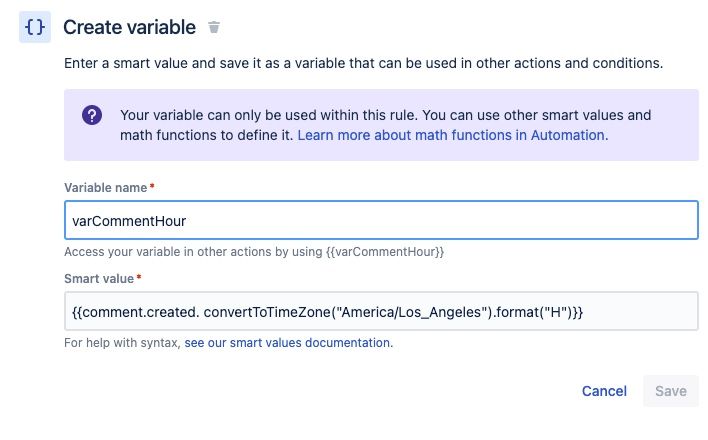Image resolution: width=708 pixels, height=440 pixels.
Task: Click the Smart value field label
Action: (x=99, y=278)
